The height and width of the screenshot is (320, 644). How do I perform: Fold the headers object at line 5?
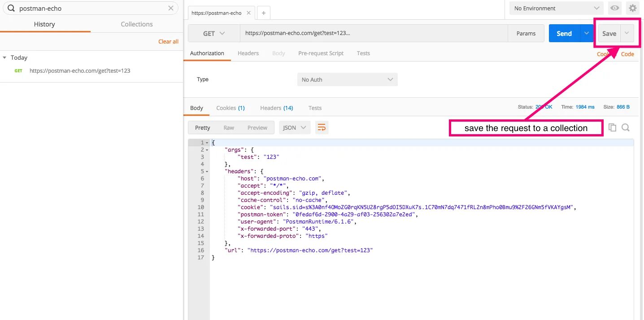[x=207, y=171]
